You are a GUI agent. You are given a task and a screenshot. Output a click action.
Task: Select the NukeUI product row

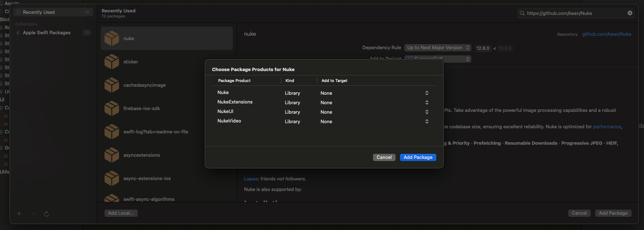click(324, 112)
